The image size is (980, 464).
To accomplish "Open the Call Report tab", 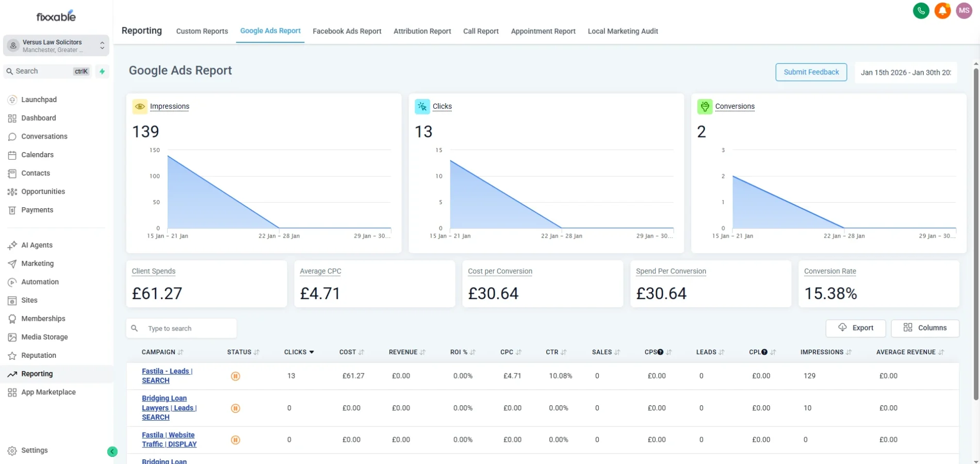I will [x=480, y=31].
